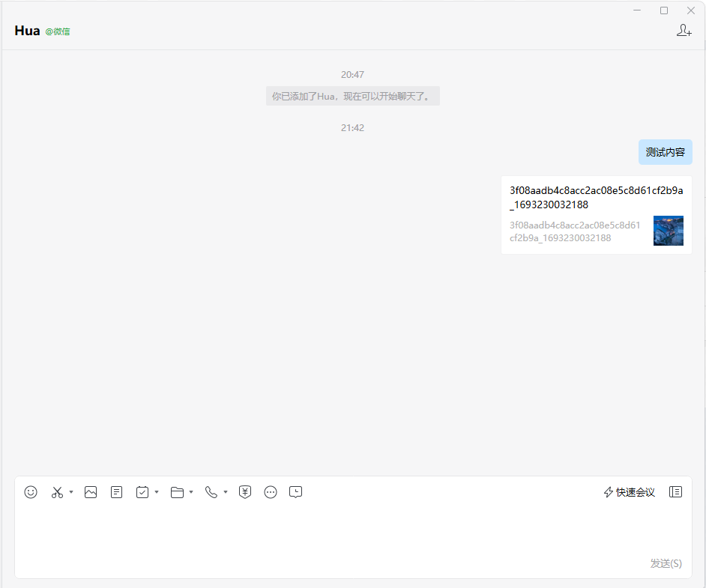Screen dimensions: 706x588
Task: Minimize the chat window
Action: coord(637,10)
